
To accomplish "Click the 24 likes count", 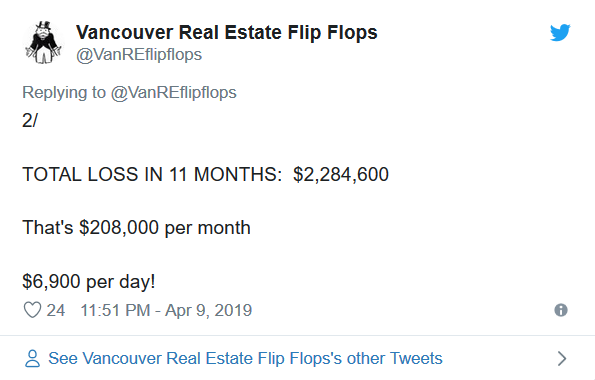I will pyautogui.click(x=56, y=311).
